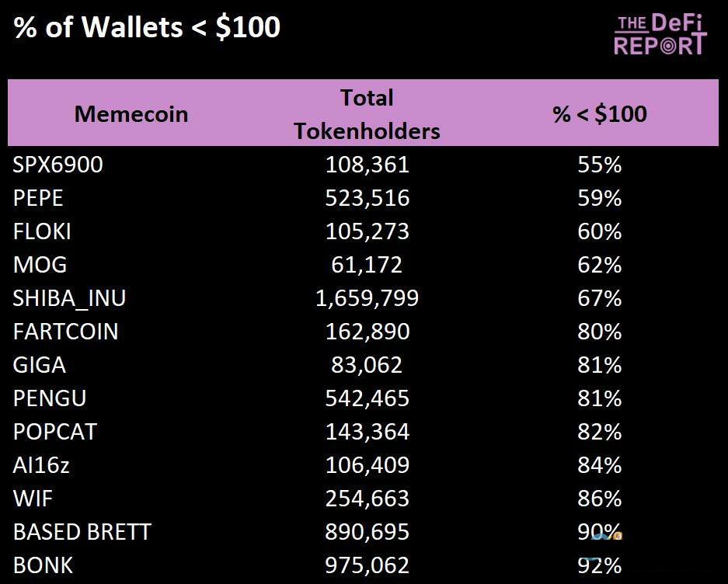The image size is (728, 584).
Task: Click the small watermark icon beside 90%
Action: pyautogui.click(x=607, y=535)
